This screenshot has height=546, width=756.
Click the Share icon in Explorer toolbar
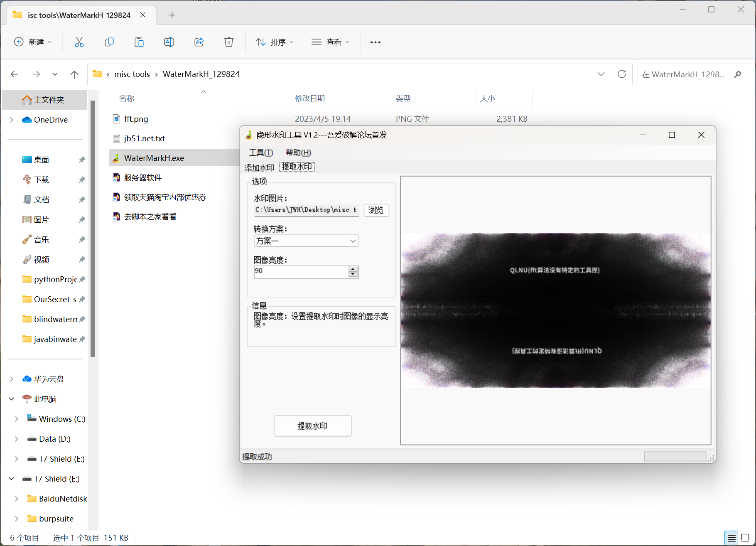coord(199,42)
